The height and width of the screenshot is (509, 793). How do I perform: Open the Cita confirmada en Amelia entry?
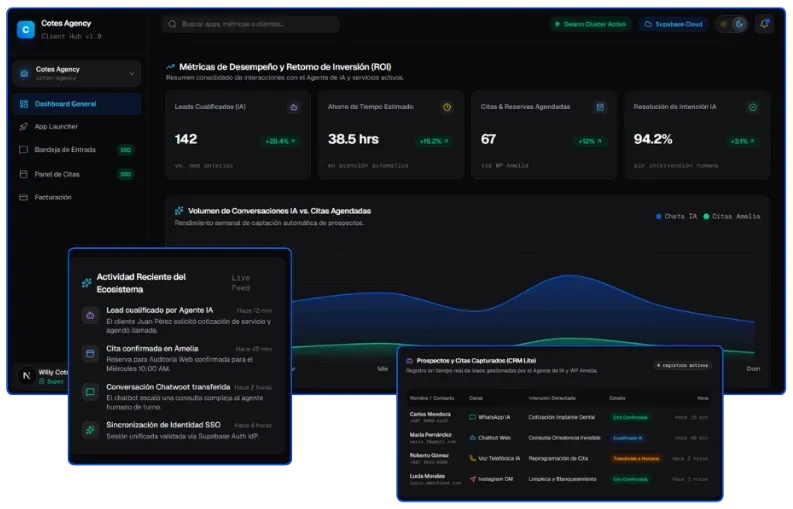click(178, 358)
